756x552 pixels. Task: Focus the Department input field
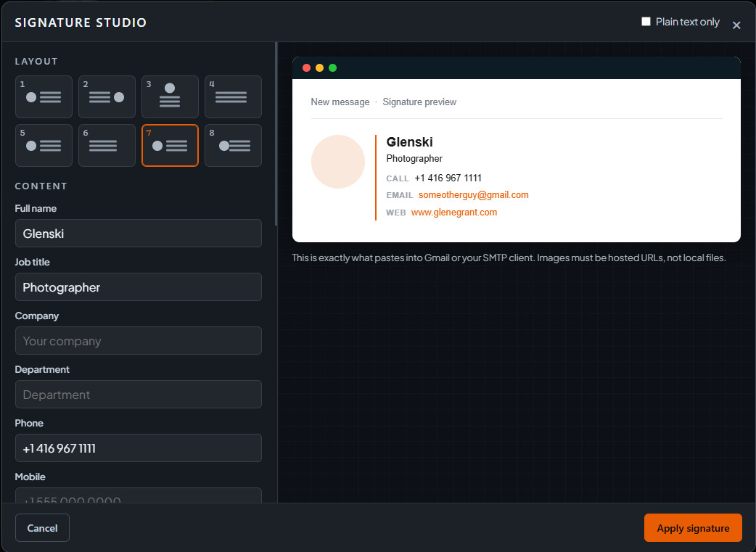coord(139,395)
